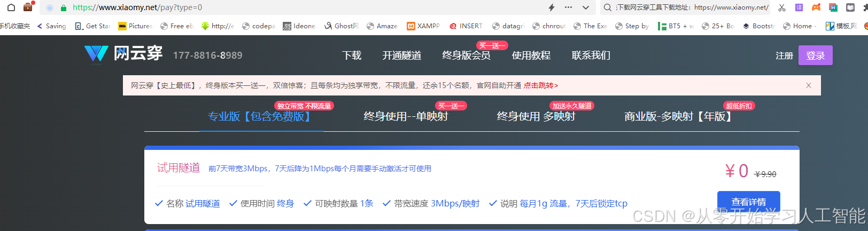Select the 专业版【包含免费版】 tab

tap(261, 116)
